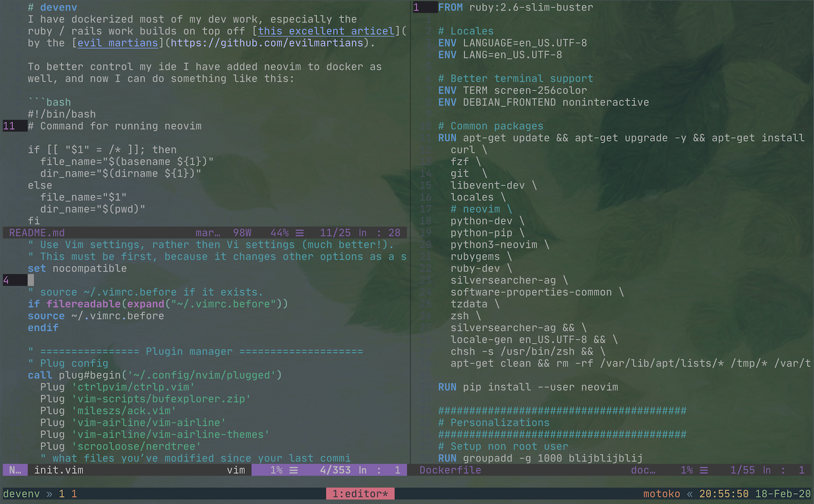The height and width of the screenshot is (504, 814).
Task: Click the 'dir_name="$(pwd)"' line
Action: (x=93, y=209)
